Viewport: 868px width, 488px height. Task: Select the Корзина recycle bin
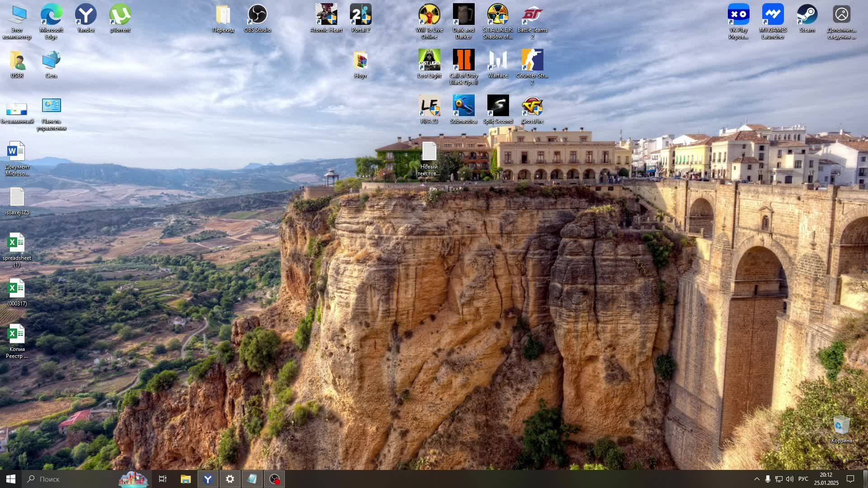841,429
